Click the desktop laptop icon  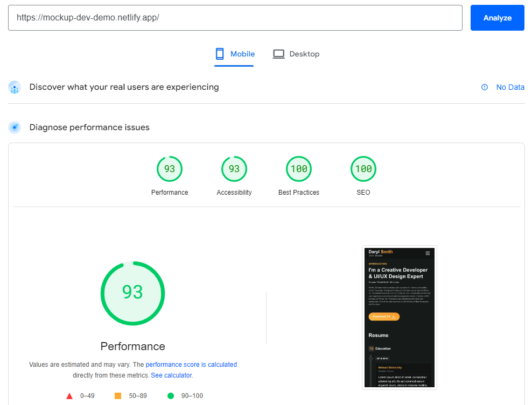[278, 54]
